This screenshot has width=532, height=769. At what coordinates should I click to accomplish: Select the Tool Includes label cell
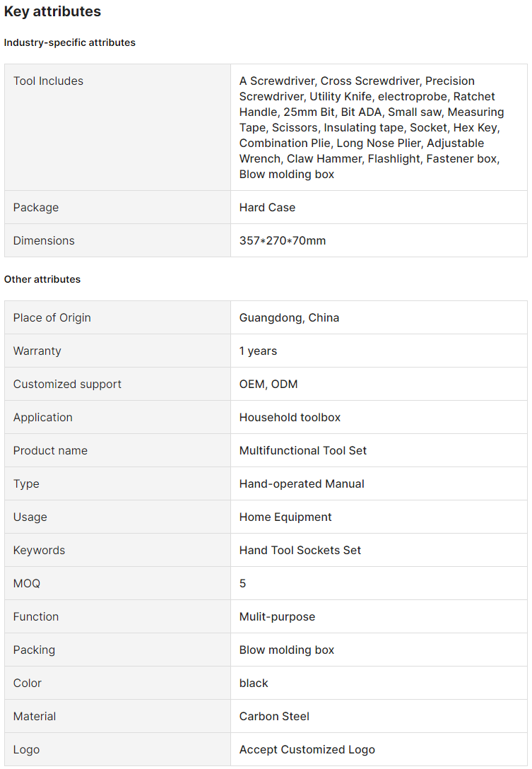pos(48,81)
